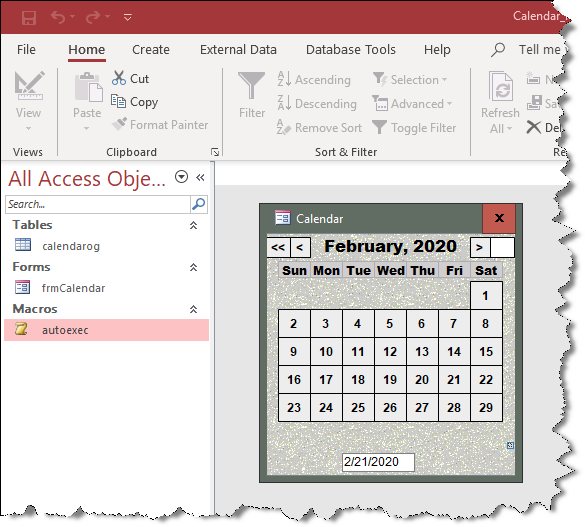The image size is (585, 527).
Task: Open the Database Tools tab
Action: [x=351, y=50]
